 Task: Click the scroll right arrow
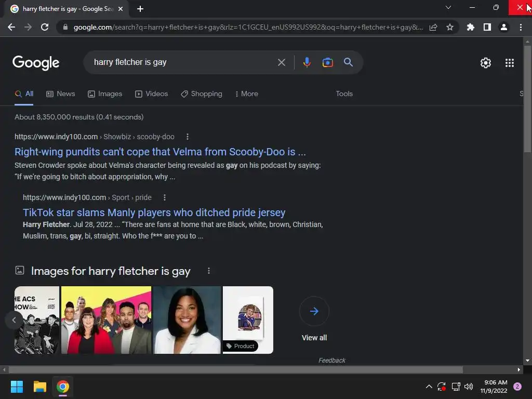(519, 370)
